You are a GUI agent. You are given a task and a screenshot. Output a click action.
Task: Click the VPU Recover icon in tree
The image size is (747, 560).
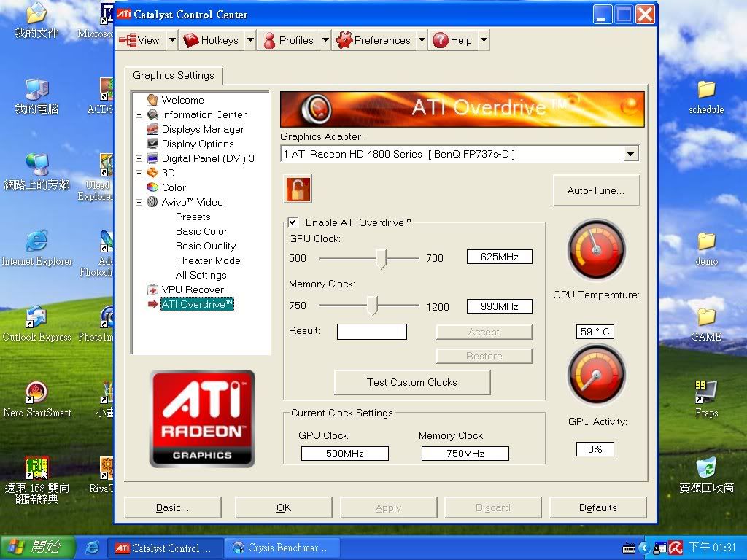(152, 289)
